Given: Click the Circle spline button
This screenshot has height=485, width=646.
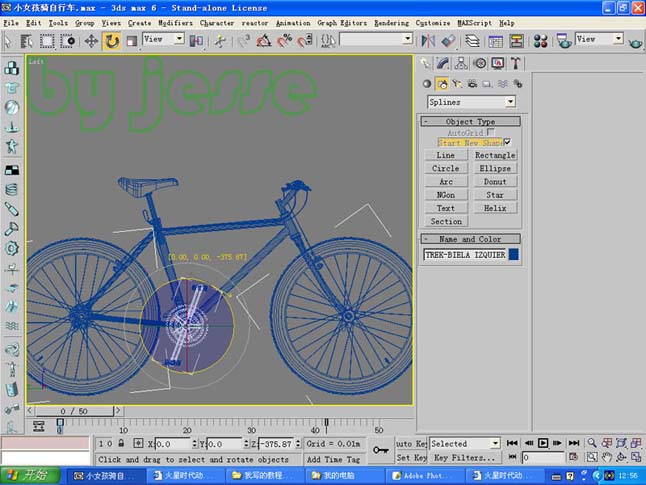Looking at the screenshot, I should coord(446,169).
